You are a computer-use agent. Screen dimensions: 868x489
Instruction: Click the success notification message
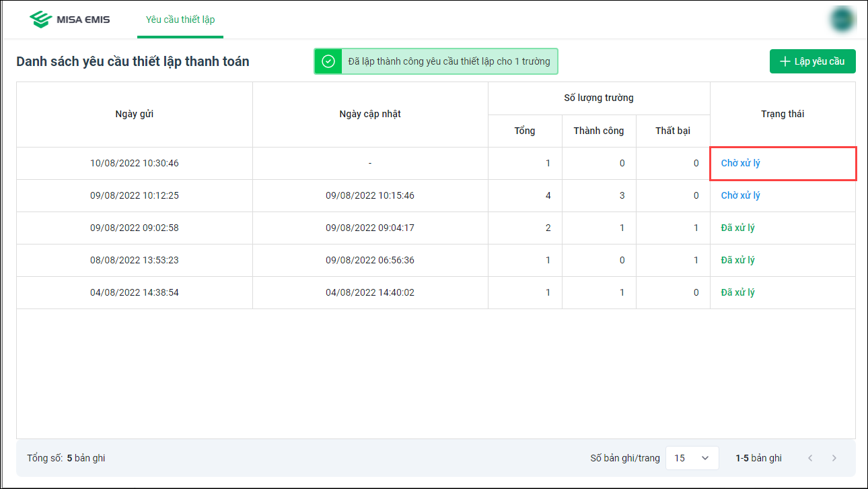pyautogui.click(x=449, y=61)
